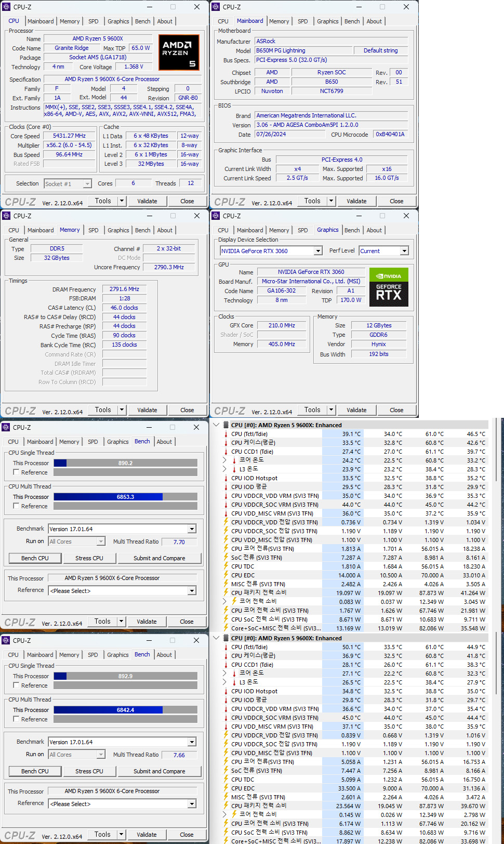Click thermometer icon of CPU (Tctl/Tdie) row reading 39.1 °C
Screen dimensions: 504x844
[x=226, y=434]
